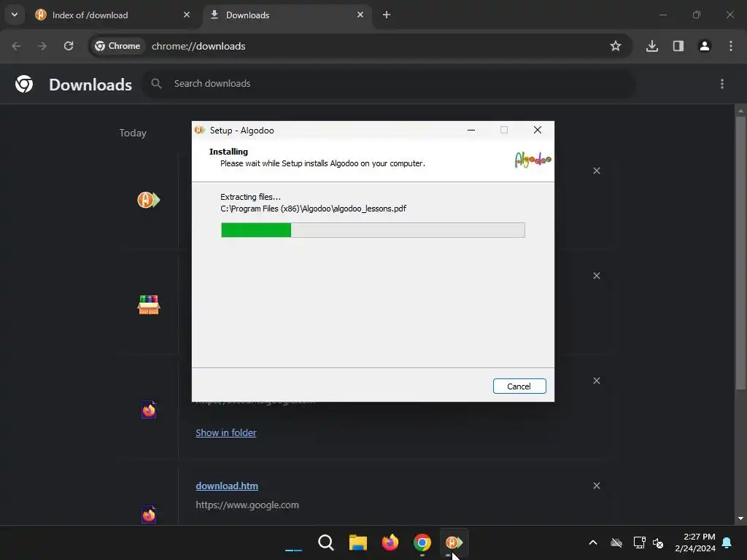Close the Index of /download tab
This screenshot has height=560, width=747.
tap(187, 15)
